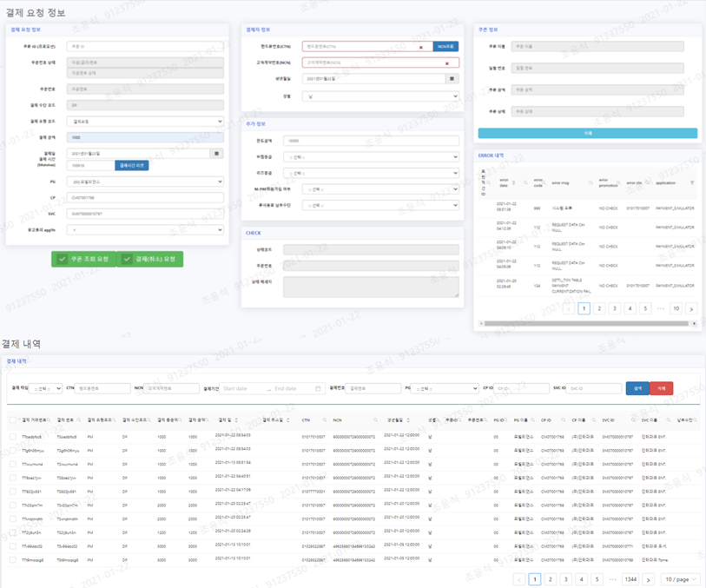
Task: Click the 상태 메세지 text area in CHECK panel
Action: 371,287
